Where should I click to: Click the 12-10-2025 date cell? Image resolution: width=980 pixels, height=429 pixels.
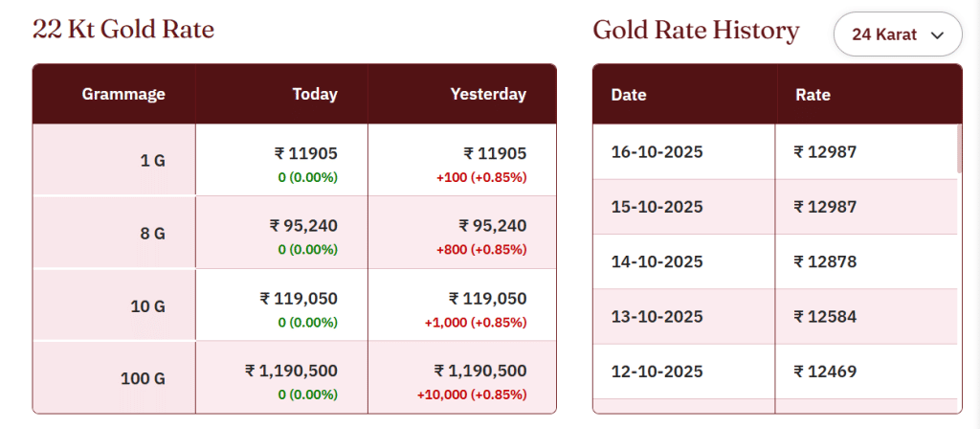click(x=656, y=372)
